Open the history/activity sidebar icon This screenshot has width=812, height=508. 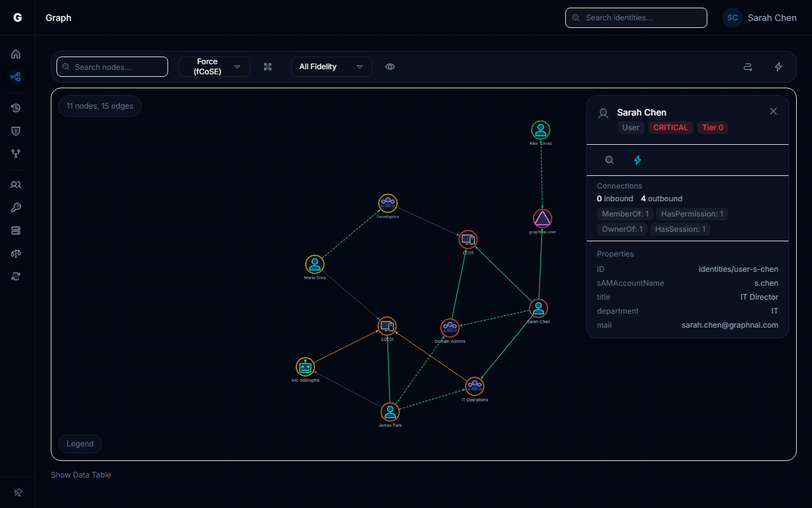tap(16, 108)
